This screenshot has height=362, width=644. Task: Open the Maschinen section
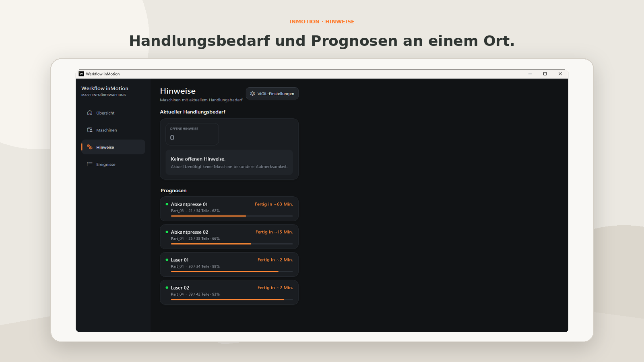[x=113, y=130]
